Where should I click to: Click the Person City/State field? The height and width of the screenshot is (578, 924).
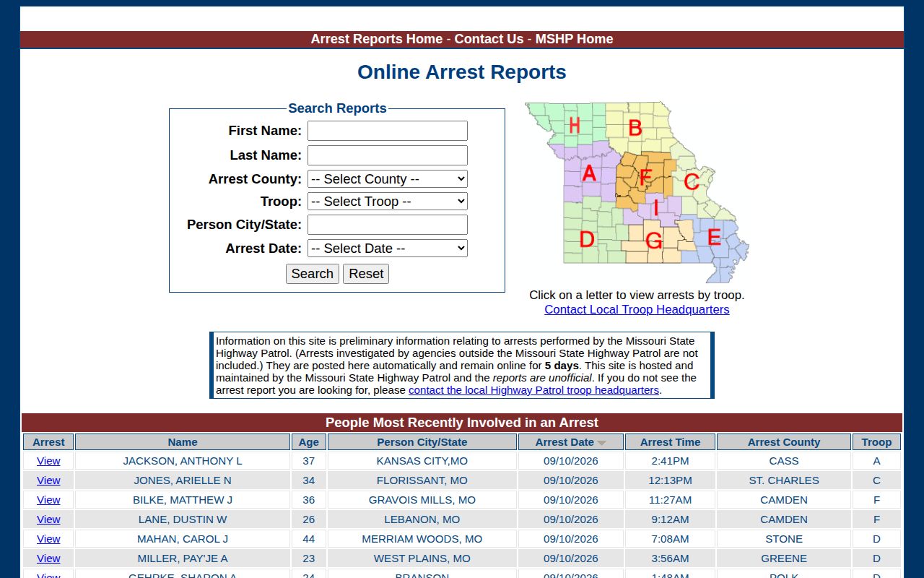click(x=388, y=225)
